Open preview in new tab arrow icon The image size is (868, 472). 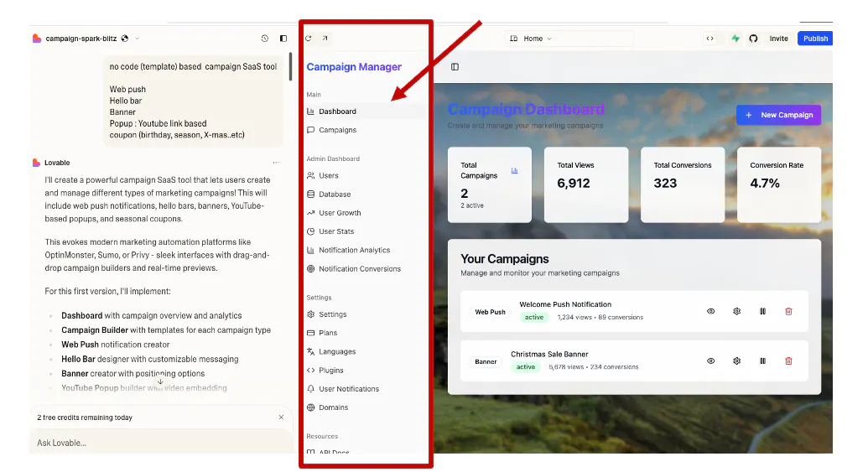pyautogui.click(x=325, y=39)
